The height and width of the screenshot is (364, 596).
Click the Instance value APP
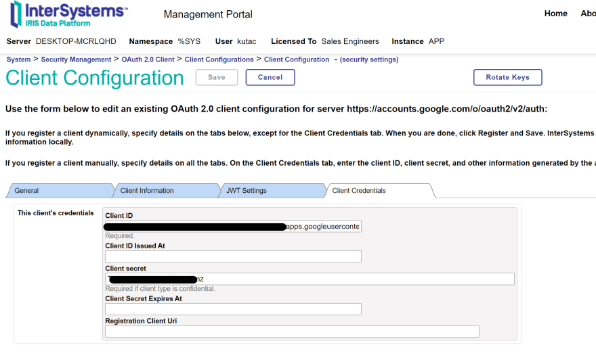436,41
